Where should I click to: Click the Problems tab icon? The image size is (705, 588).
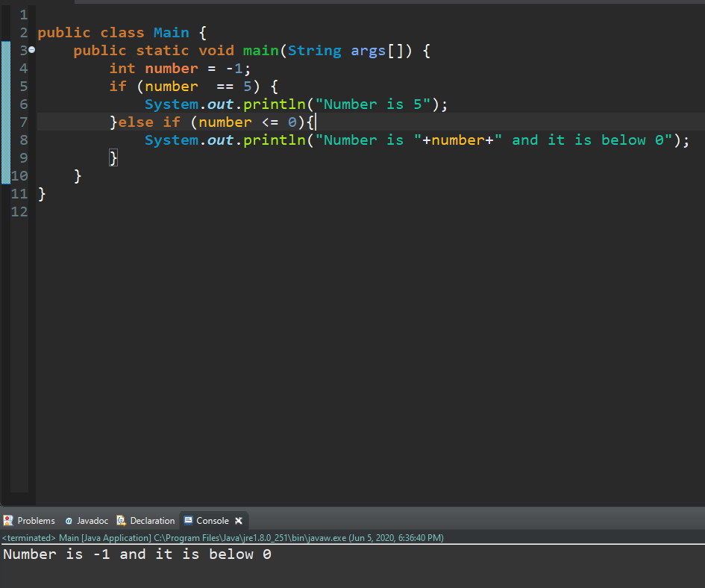pos(9,521)
